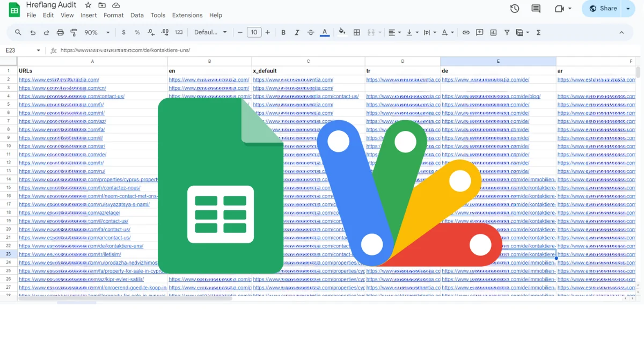Format selection as currency
The width and height of the screenshot is (644, 337).
[124, 32]
